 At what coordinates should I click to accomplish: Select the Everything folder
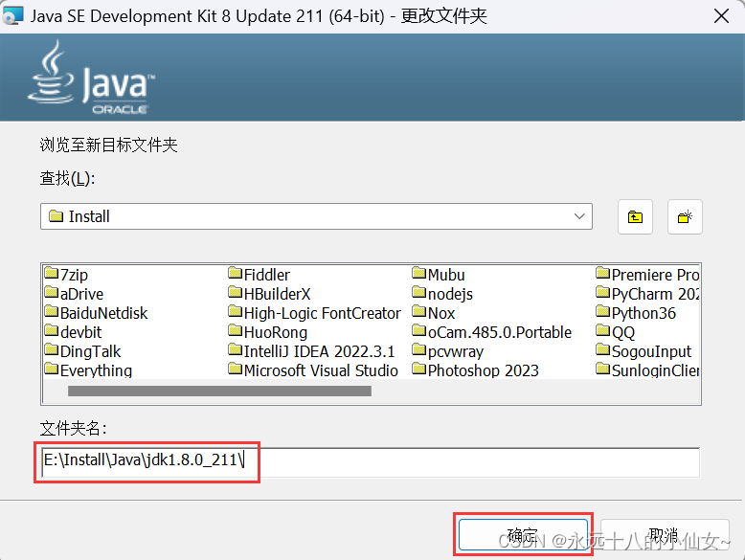88,370
